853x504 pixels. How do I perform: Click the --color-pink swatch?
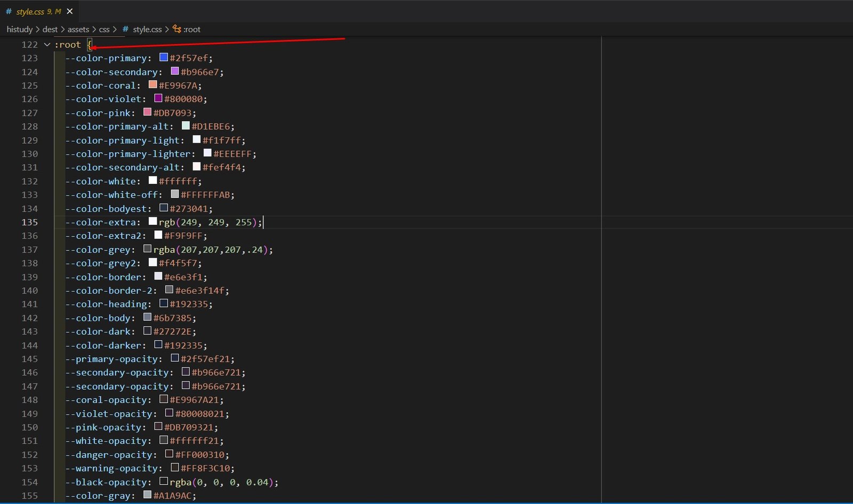[148, 111]
